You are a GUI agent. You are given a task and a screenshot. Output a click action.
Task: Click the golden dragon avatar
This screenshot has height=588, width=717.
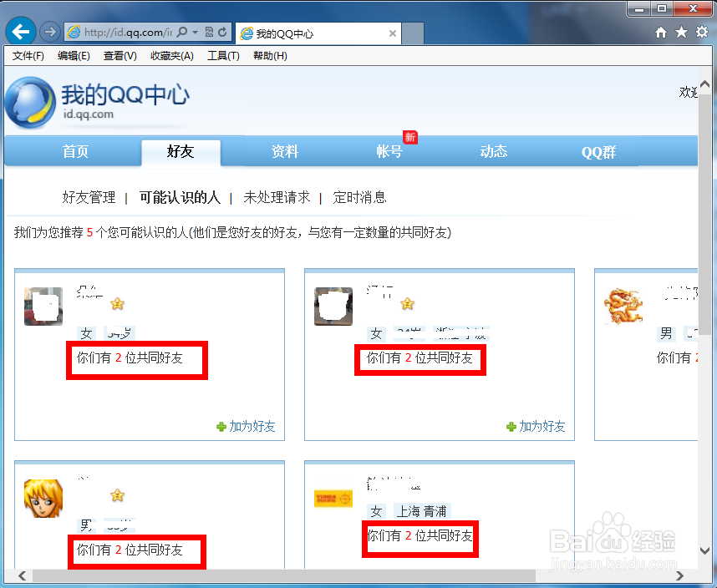pos(623,306)
